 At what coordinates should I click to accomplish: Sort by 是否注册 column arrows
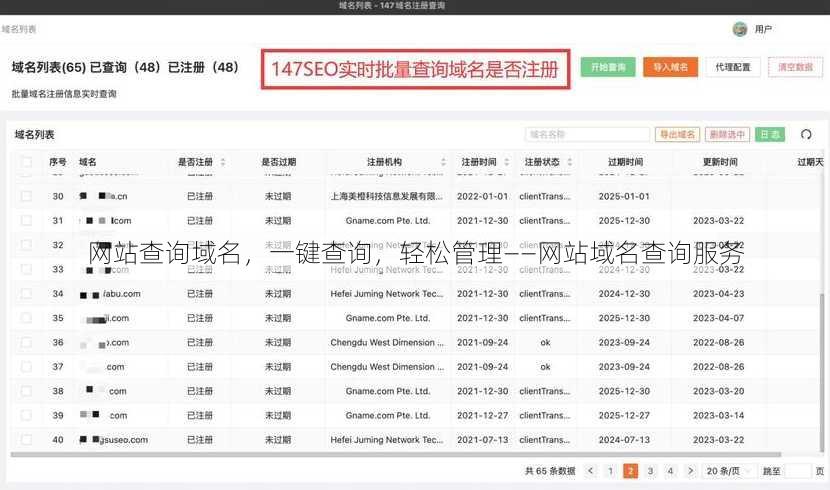pyautogui.click(x=223, y=162)
